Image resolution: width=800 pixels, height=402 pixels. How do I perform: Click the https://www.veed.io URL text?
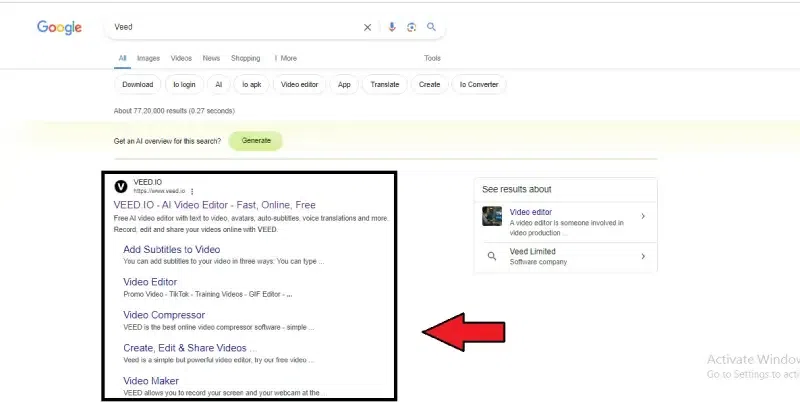click(159, 191)
